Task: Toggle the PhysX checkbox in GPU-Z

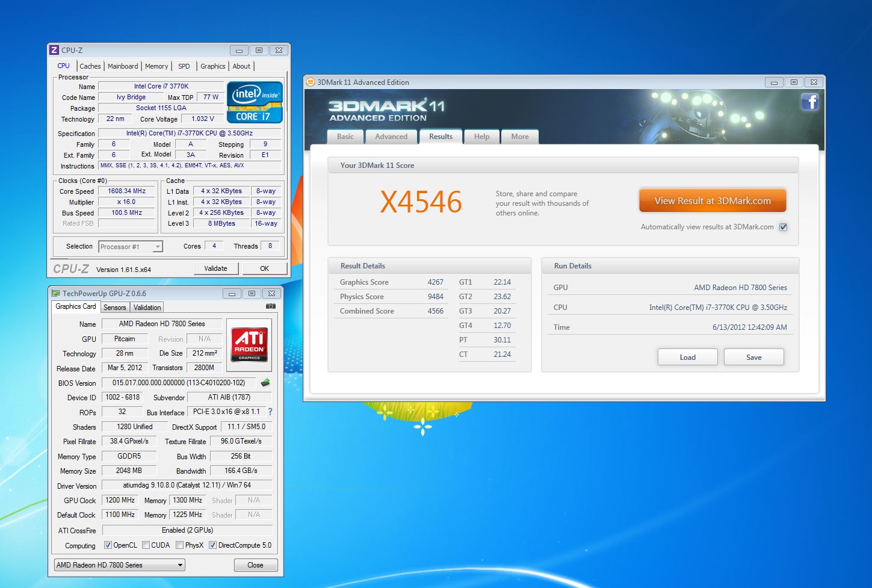Action: pos(179,545)
